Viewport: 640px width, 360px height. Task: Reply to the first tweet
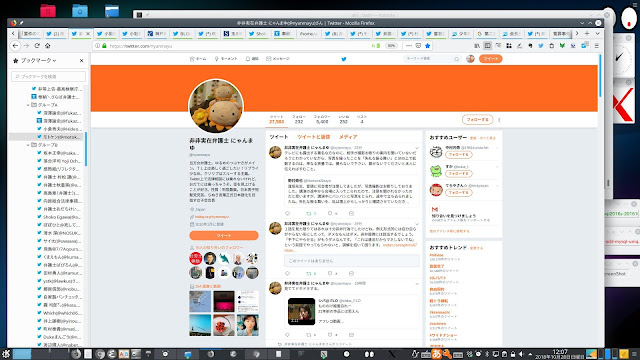click(287, 213)
